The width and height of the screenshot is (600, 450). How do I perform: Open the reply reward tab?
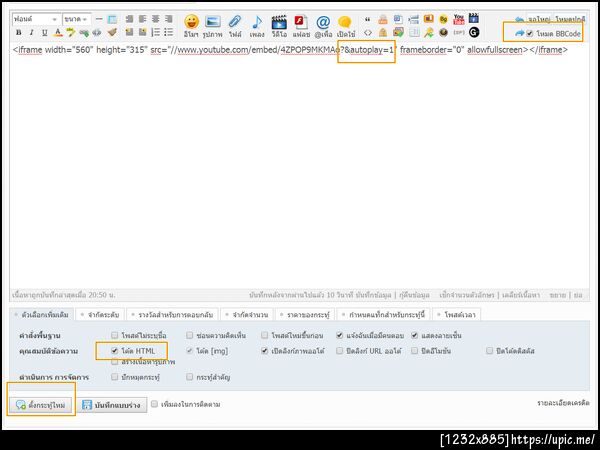click(172, 315)
